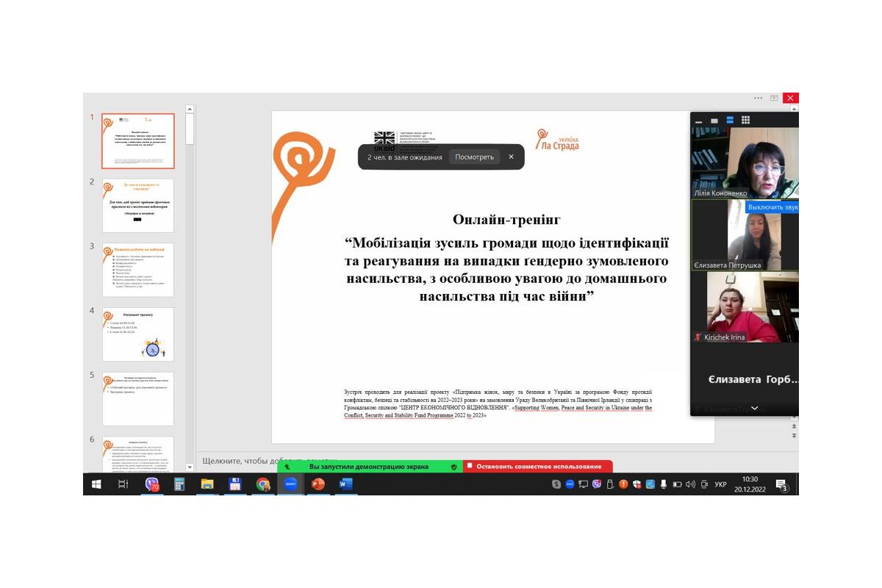Collapse Zoom video panel to hidden thumbnail strip
Viewport: 882px width, 588px height.
tap(699, 121)
